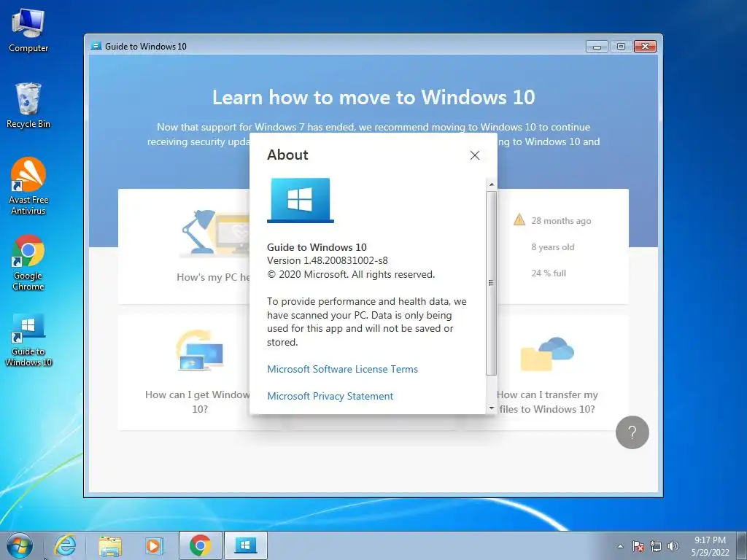Click the About scrollbar up arrow
747x560 pixels.
[491, 184]
